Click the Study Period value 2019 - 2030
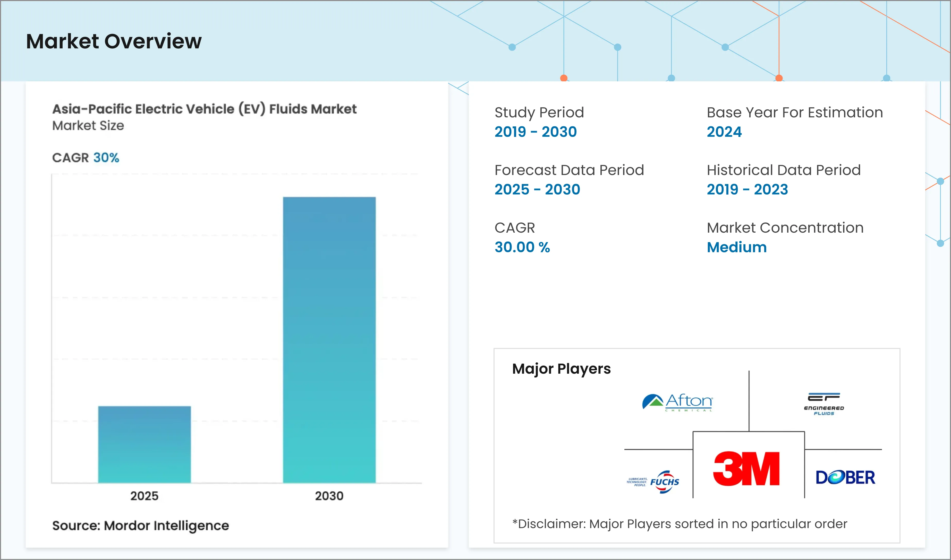951x560 pixels. coord(536,132)
